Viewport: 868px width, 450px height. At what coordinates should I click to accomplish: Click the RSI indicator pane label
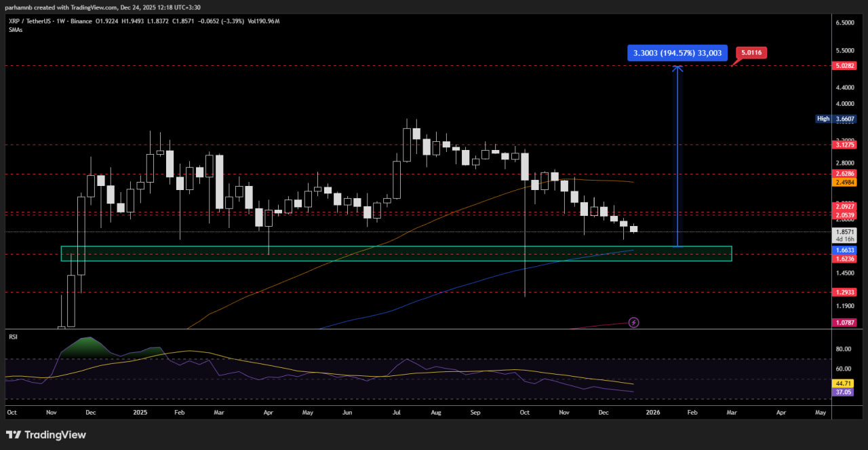pyautogui.click(x=13, y=337)
